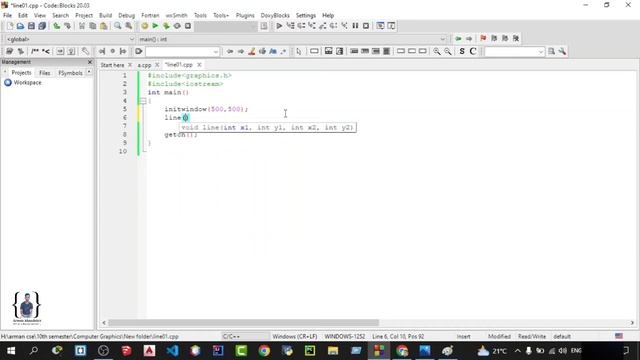The height and width of the screenshot is (360, 640).
Task: Click the scroll right arrow of editor
Action: click(x=632, y=323)
